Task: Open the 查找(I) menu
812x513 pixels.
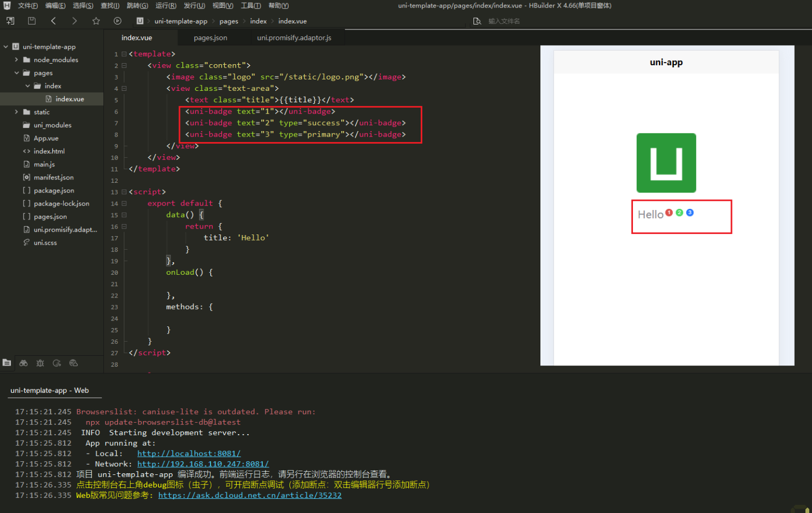Action: (110, 5)
